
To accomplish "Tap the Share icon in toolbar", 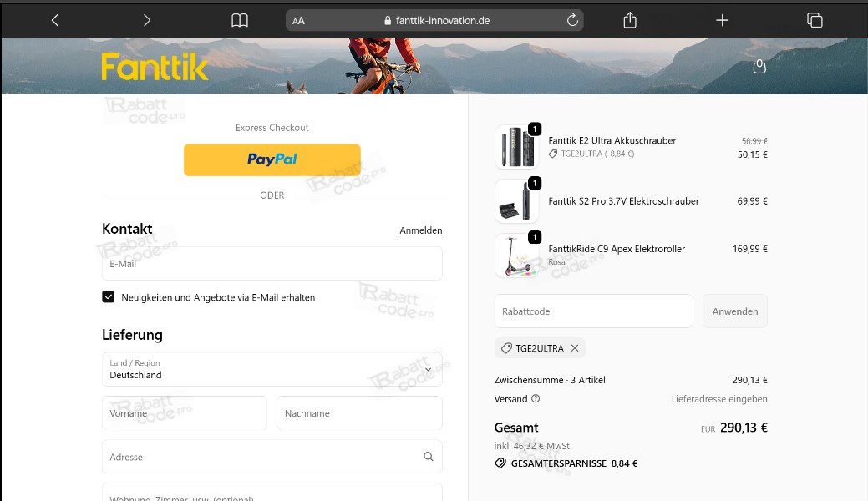I will (x=631, y=20).
